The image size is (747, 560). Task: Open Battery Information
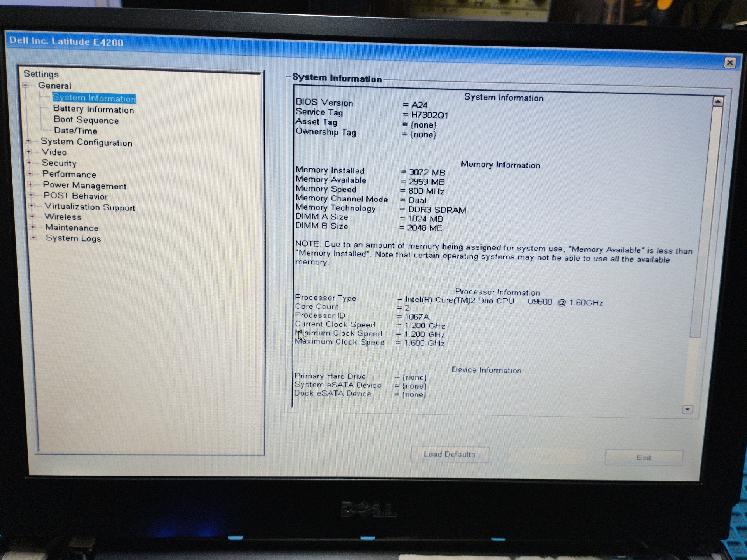(93, 109)
